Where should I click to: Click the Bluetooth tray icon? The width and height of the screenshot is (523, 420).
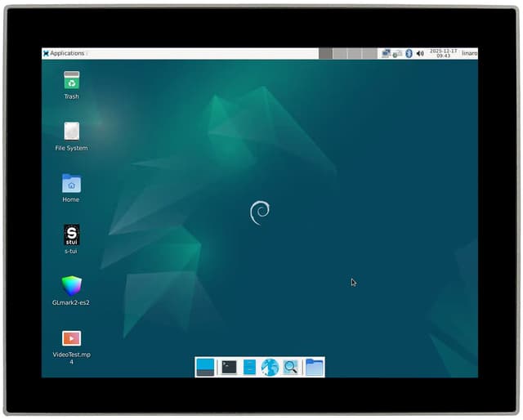pyautogui.click(x=409, y=53)
